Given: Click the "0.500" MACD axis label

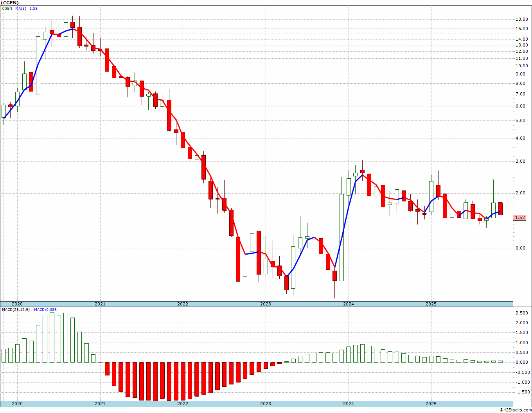Looking at the screenshot, I should pyautogui.click(x=522, y=353).
